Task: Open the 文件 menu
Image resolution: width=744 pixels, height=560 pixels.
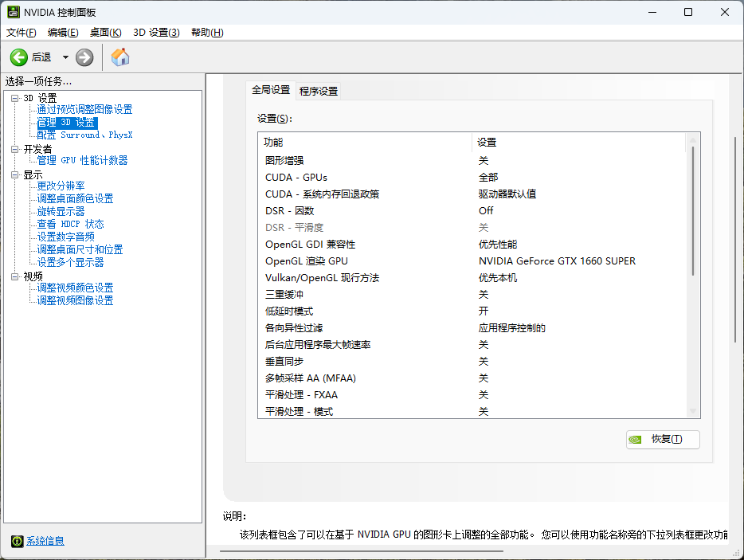Action: pos(19,32)
